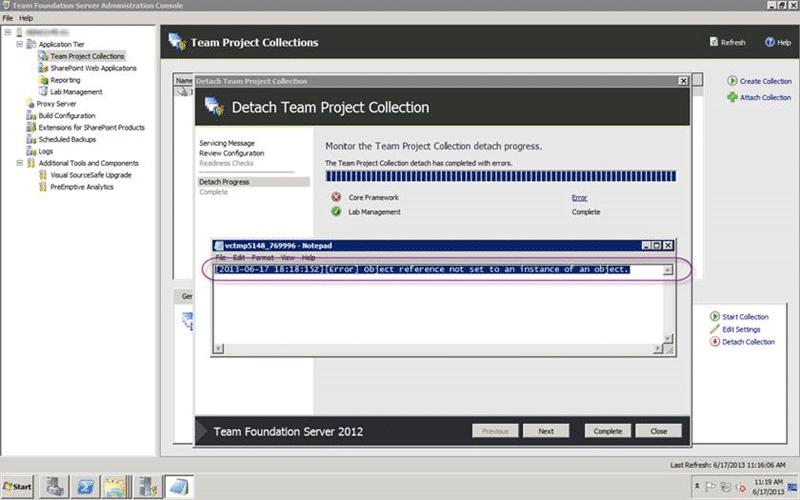Close the Detach Team Project Collection dialog

coord(683,81)
